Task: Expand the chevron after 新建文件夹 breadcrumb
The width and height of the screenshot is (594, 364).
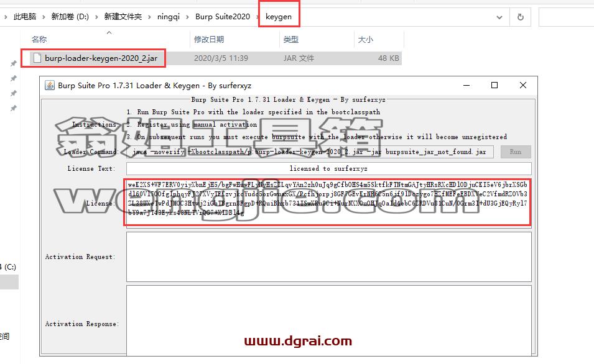Action: click(x=149, y=17)
